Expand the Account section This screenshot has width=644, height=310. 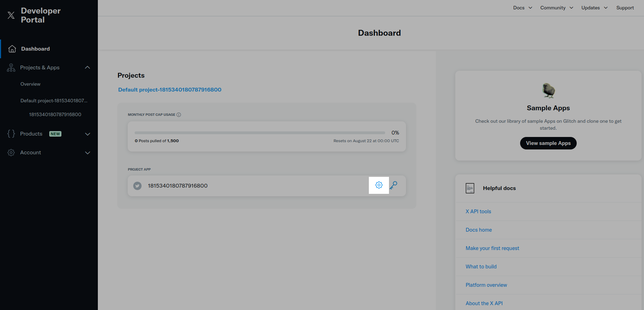coord(87,153)
